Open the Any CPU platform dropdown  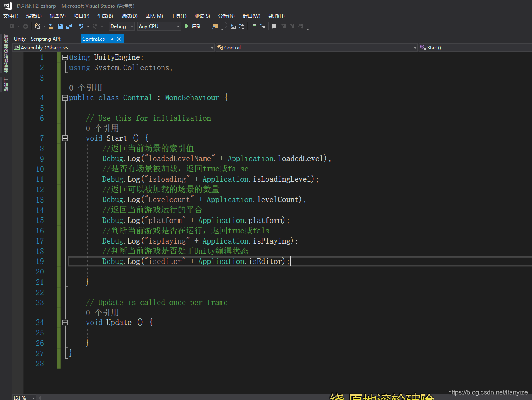tap(159, 26)
